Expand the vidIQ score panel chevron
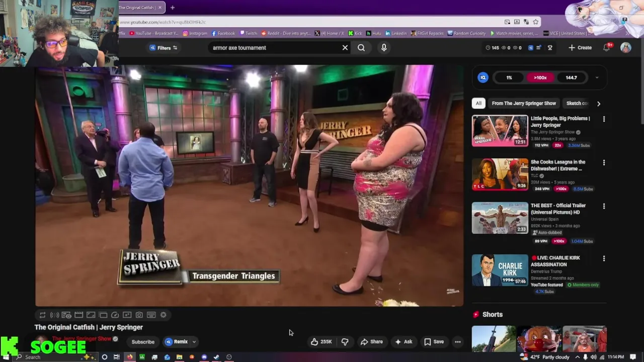 (597, 77)
